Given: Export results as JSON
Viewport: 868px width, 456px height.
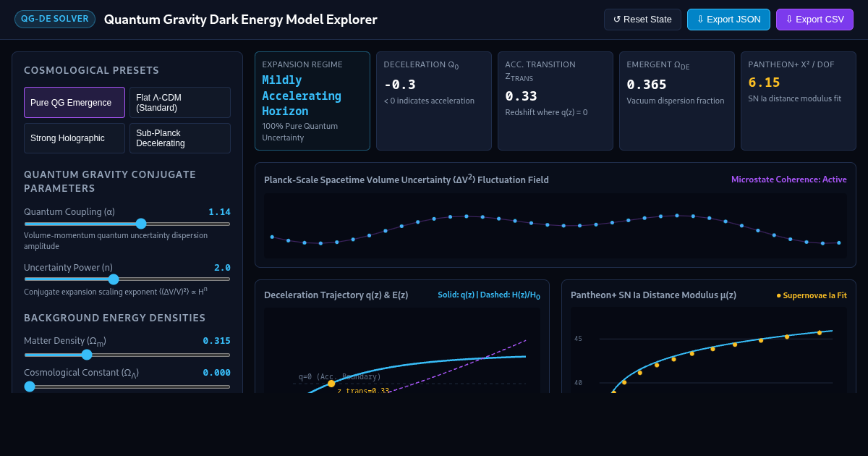Looking at the screenshot, I should [728, 20].
